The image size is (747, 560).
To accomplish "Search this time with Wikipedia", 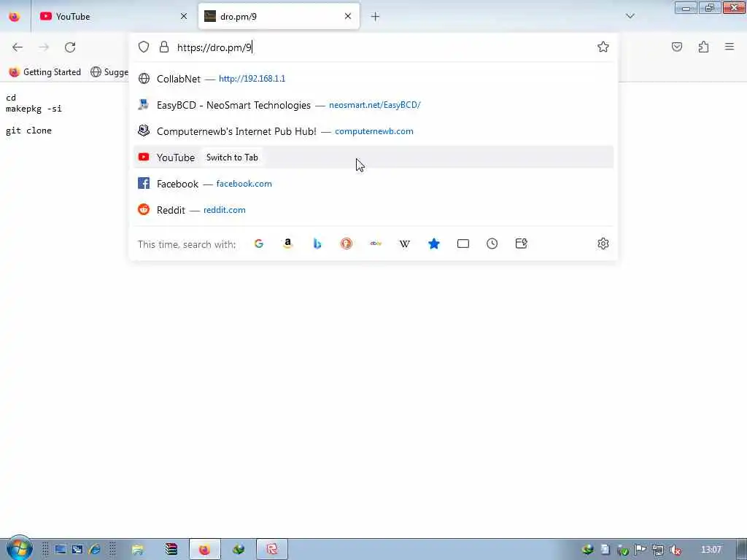I will point(404,244).
